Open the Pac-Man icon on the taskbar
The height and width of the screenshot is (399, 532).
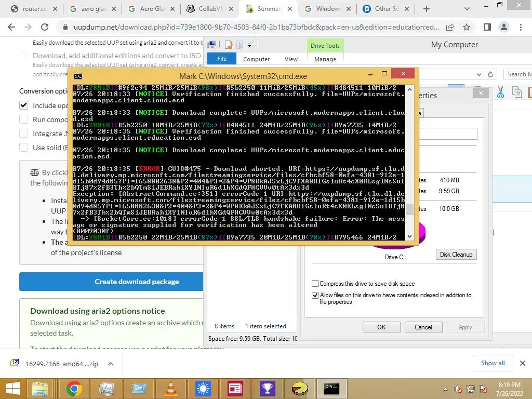(300, 389)
